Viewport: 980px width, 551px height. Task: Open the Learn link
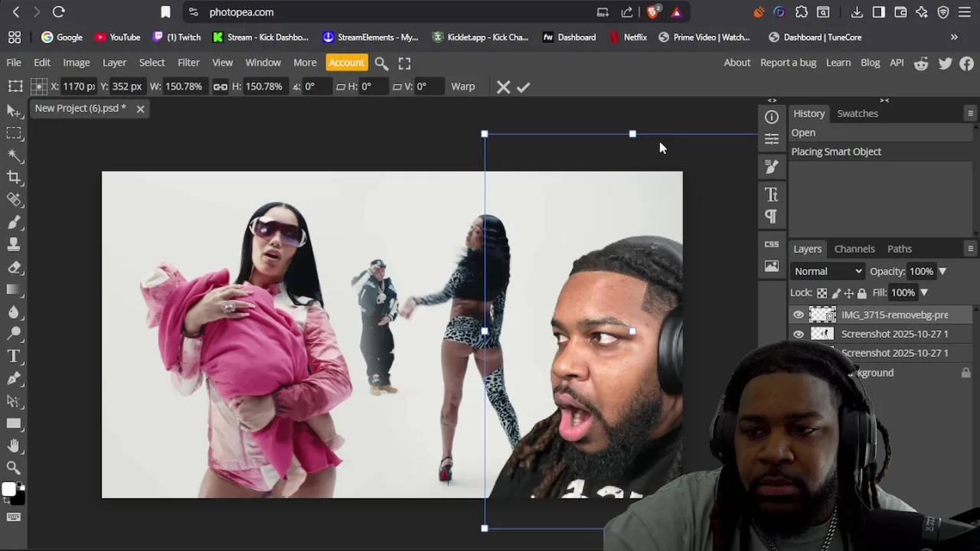coord(838,63)
